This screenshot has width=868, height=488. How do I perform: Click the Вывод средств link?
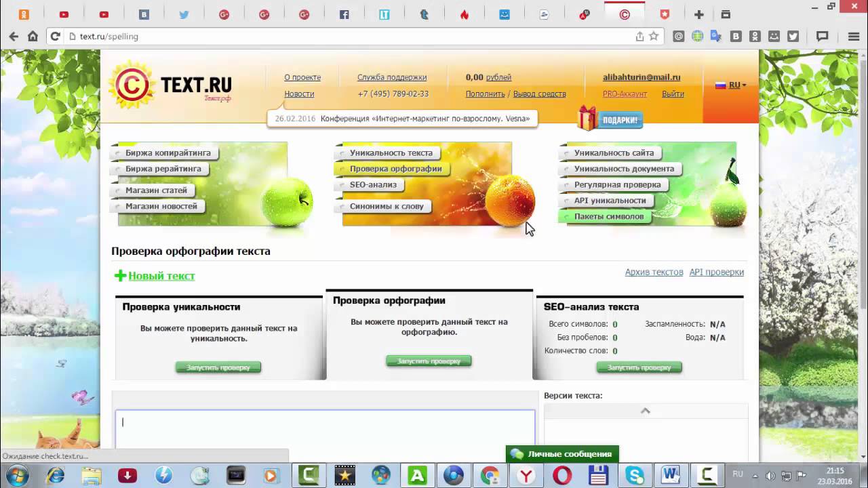[x=539, y=94]
